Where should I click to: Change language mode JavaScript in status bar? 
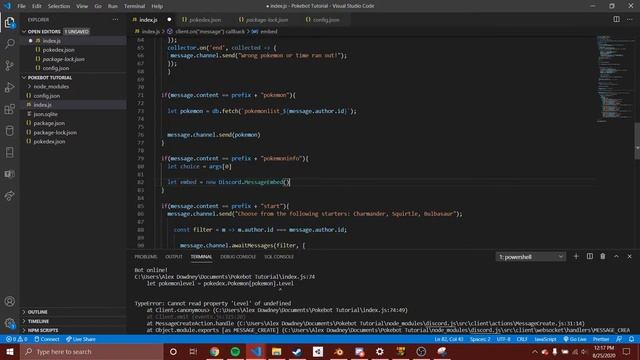tap(545, 339)
